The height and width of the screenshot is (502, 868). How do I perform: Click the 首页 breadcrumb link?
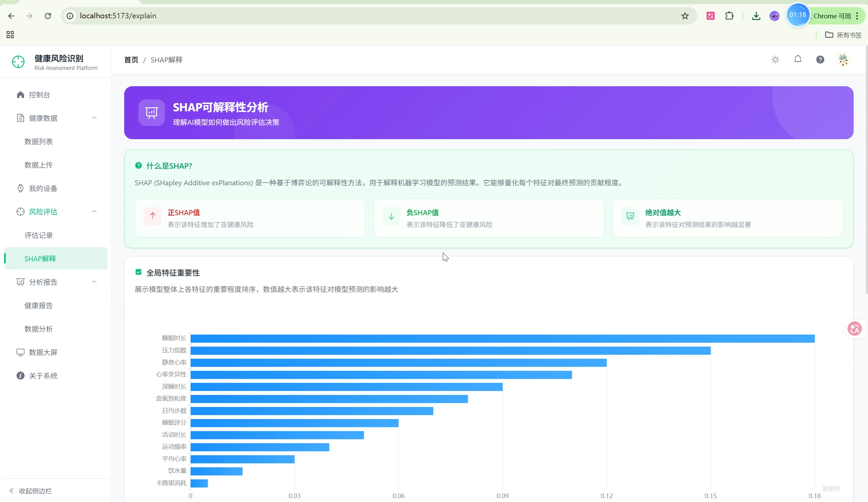pos(131,60)
